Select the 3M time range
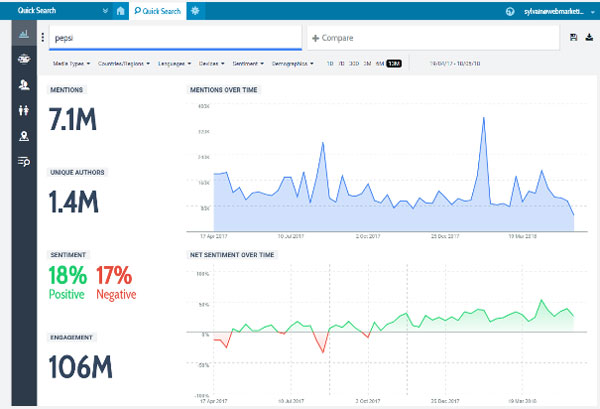This screenshot has height=409, width=600. pos(367,64)
